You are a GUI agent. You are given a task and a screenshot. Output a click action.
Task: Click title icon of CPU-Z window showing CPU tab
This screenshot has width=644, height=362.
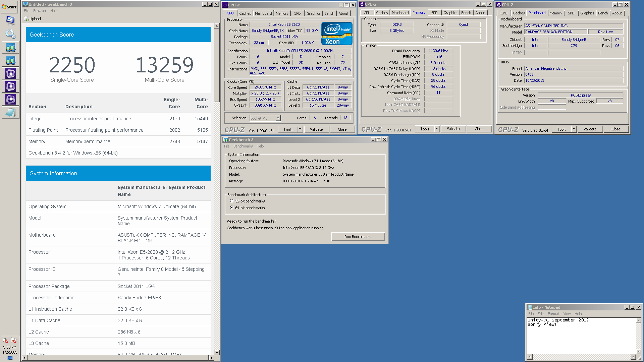point(225,5)
